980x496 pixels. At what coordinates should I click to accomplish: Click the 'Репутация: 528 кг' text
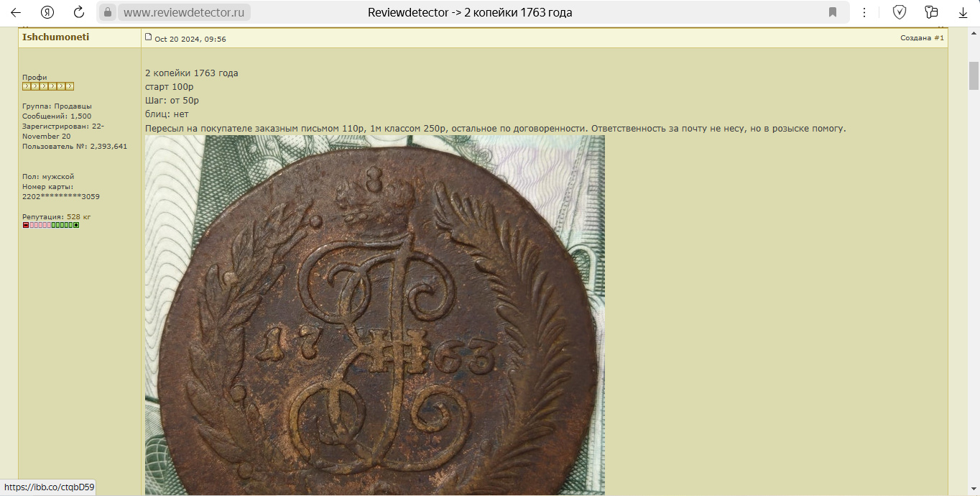pyautogui.click(x=57, y=217)
